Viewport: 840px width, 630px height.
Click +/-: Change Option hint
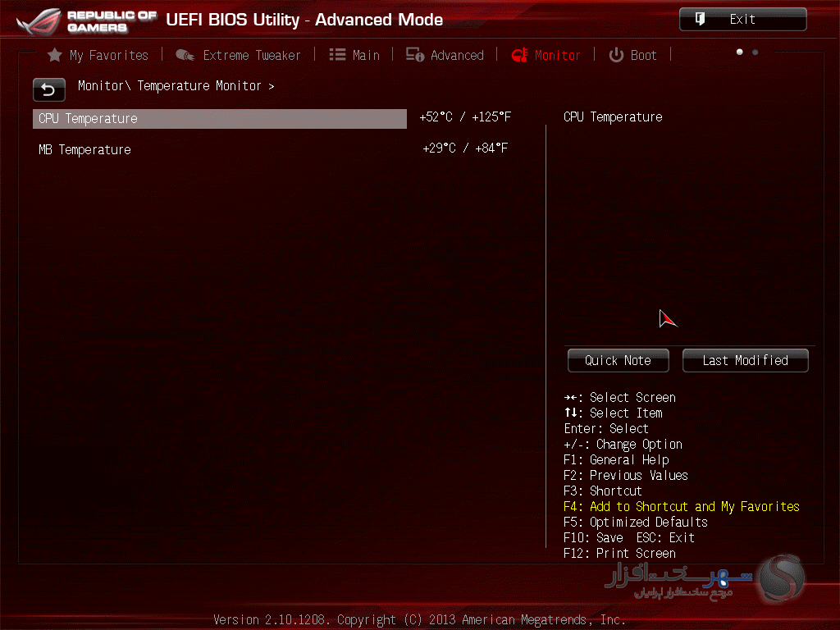pyautogui.click(x=623, y=445)
